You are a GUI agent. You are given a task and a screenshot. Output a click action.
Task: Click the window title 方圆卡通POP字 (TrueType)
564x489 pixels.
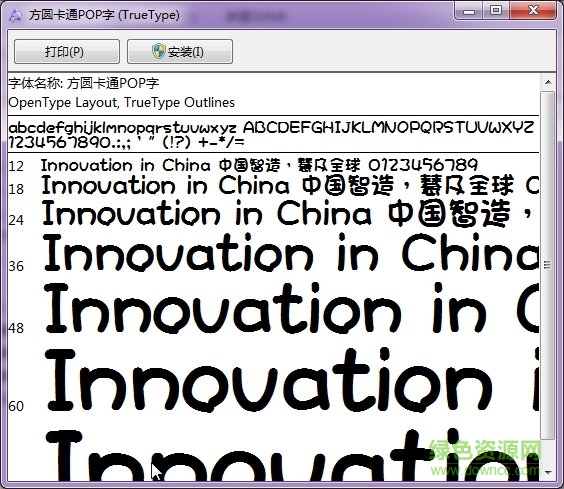coord(104,15)
